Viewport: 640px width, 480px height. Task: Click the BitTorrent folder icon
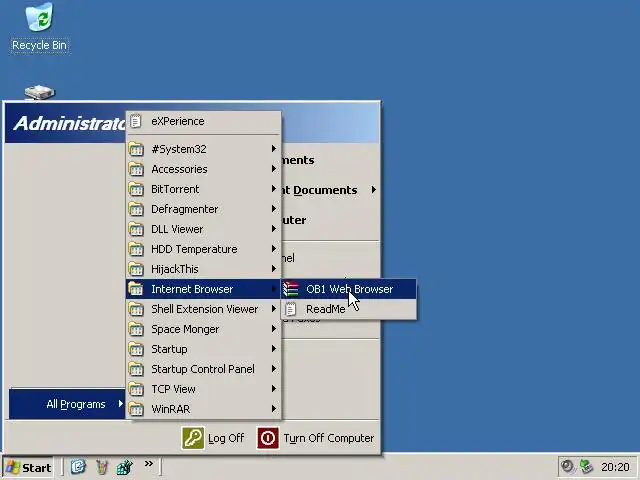pos(136,189)
